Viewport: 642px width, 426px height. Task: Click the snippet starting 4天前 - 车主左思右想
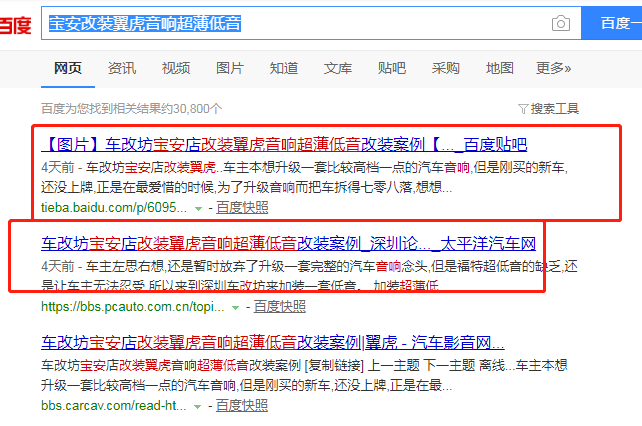(x=310, y=275)
